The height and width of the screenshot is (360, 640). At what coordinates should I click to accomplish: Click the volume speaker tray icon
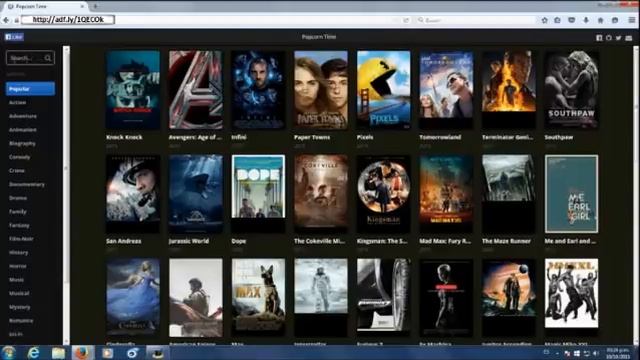[596, 353]
